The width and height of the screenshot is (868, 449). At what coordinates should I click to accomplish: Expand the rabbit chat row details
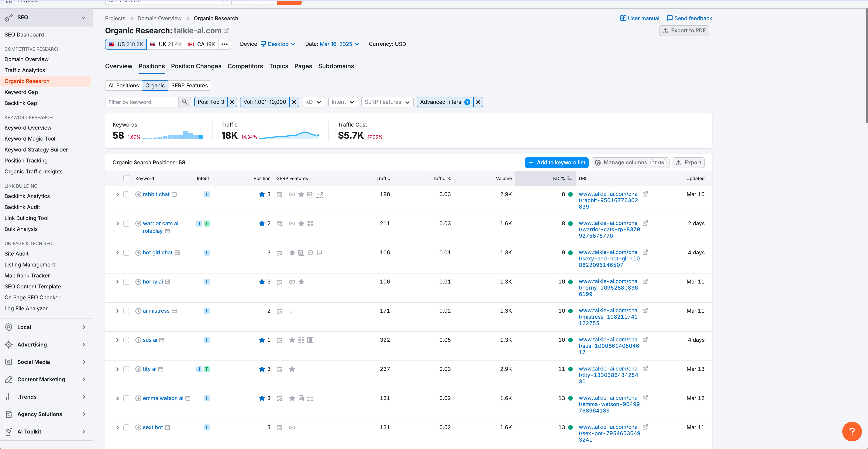[117, 194]
